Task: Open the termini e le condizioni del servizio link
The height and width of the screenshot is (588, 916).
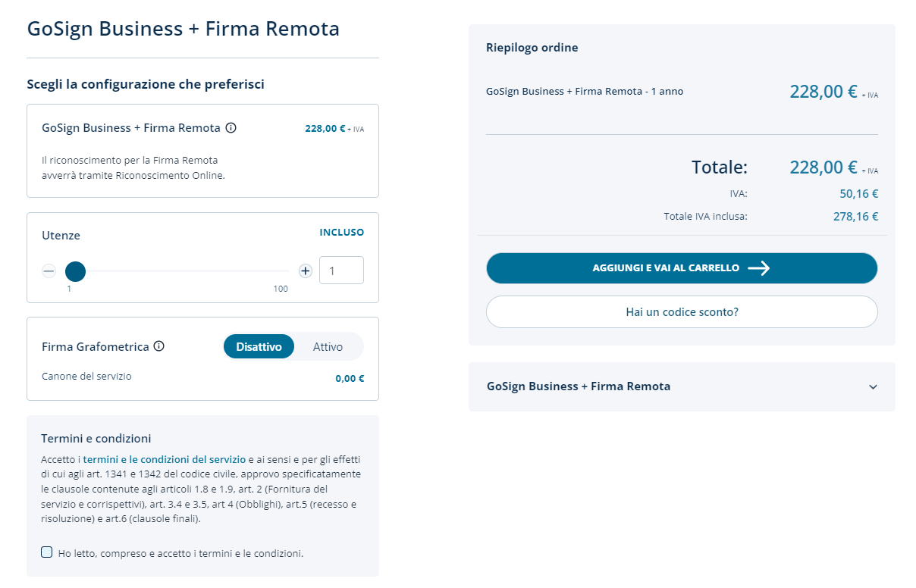Action: [x=164, y=459]
